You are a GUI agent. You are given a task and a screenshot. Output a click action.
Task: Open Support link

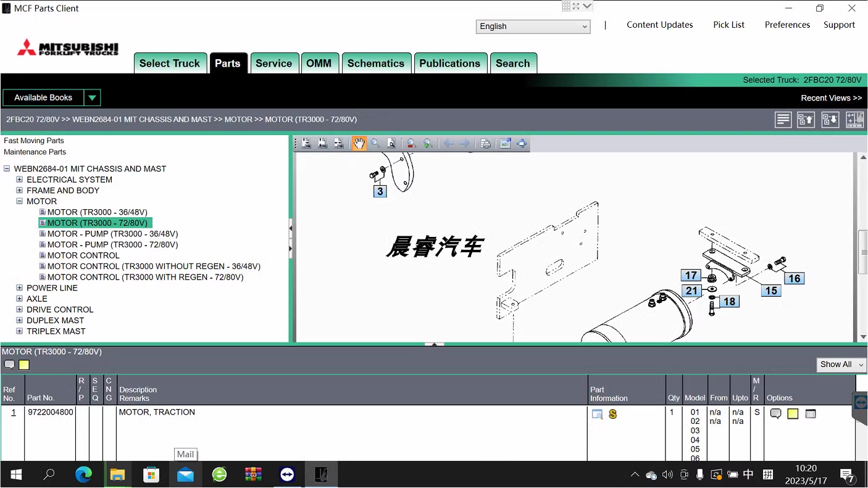point(839,25)
